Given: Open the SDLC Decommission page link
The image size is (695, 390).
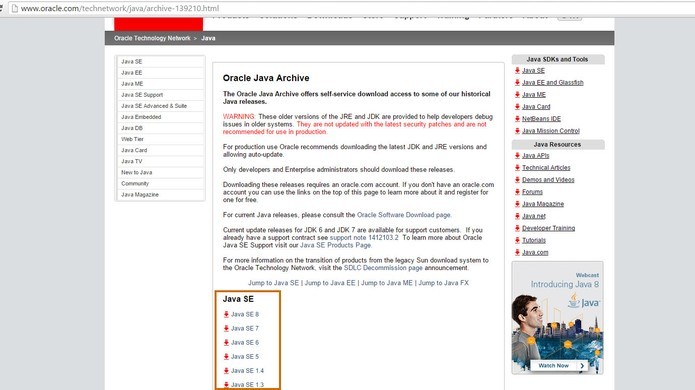Looking at the screenshot, I should 383,268.
